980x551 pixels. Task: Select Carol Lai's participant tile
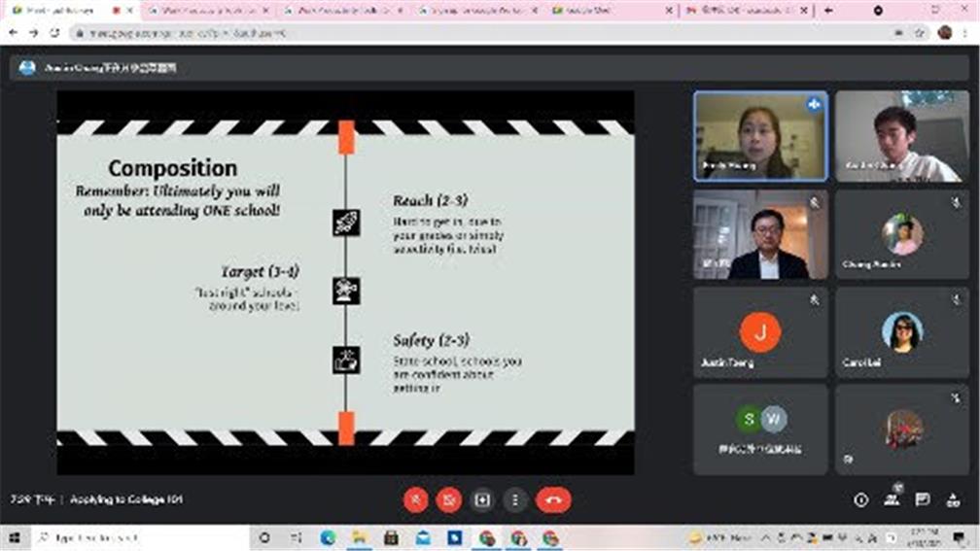click(902, 332)
